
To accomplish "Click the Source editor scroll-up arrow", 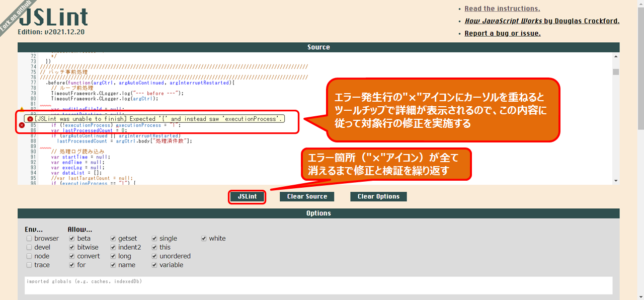I will [x=616, y=56].
